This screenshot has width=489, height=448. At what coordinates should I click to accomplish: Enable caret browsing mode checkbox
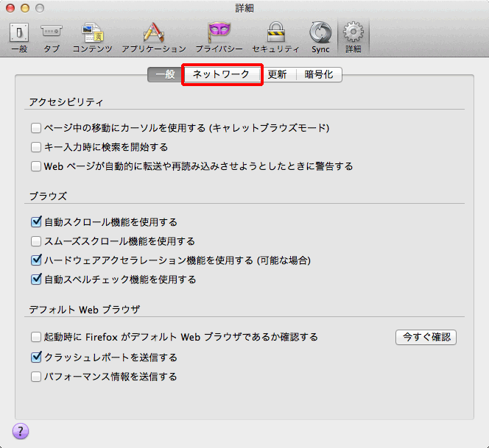point(36,128)
